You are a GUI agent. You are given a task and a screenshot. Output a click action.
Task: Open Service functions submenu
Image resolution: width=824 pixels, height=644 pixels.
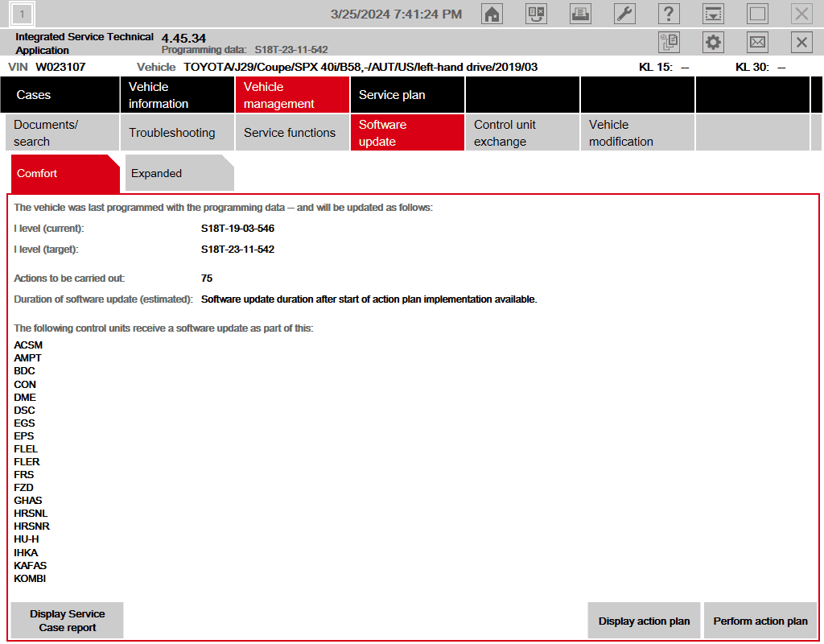(293, 133)
